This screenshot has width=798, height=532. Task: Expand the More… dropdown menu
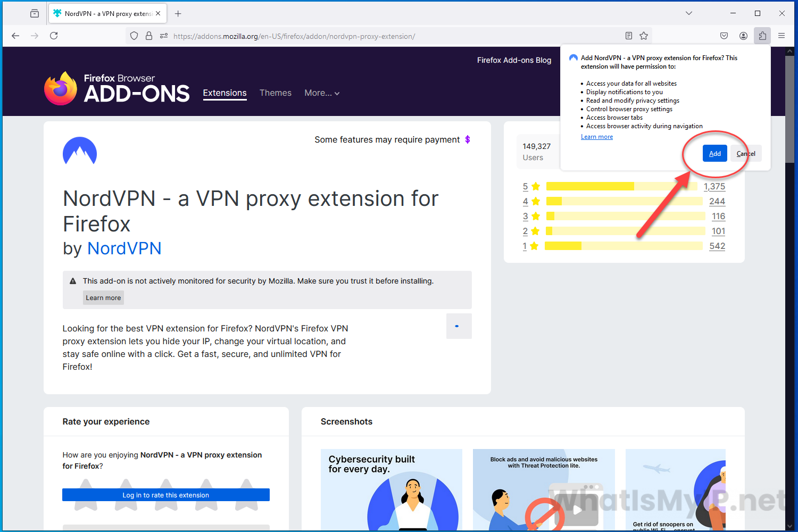[x=322, y=93]
